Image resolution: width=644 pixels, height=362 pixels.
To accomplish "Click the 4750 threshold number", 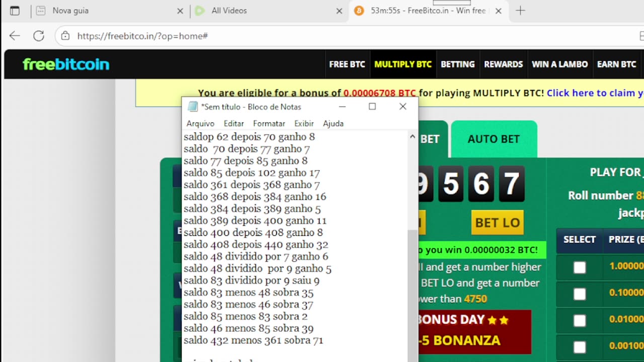I will pyautogui.click(x=475, y=299).
